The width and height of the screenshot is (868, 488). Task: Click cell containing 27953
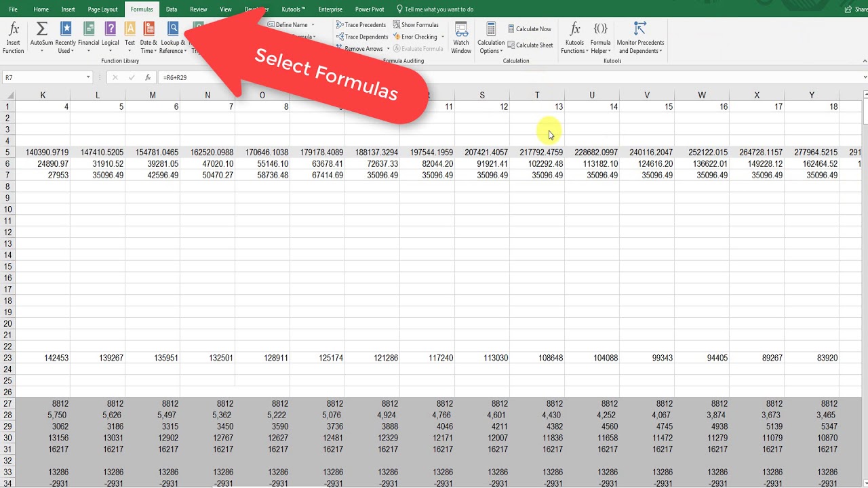(43, 175)
